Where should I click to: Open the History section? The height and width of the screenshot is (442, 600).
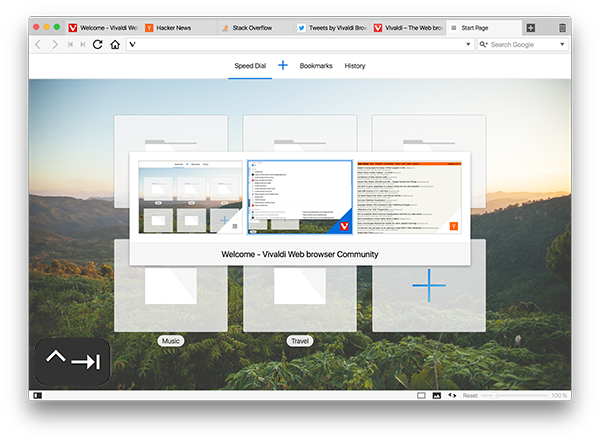point(355,66)
